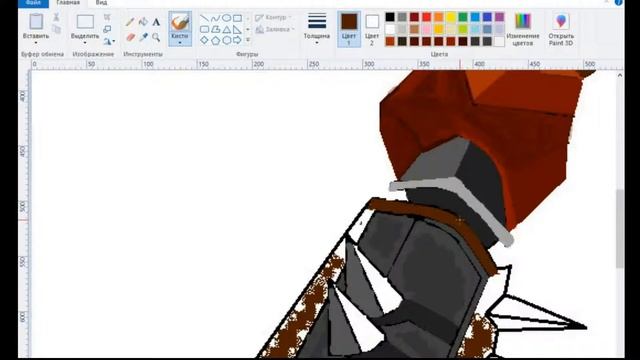Choose the Polygon shape
This screenshot has height=360, width=640.
(x=216, y=29)
